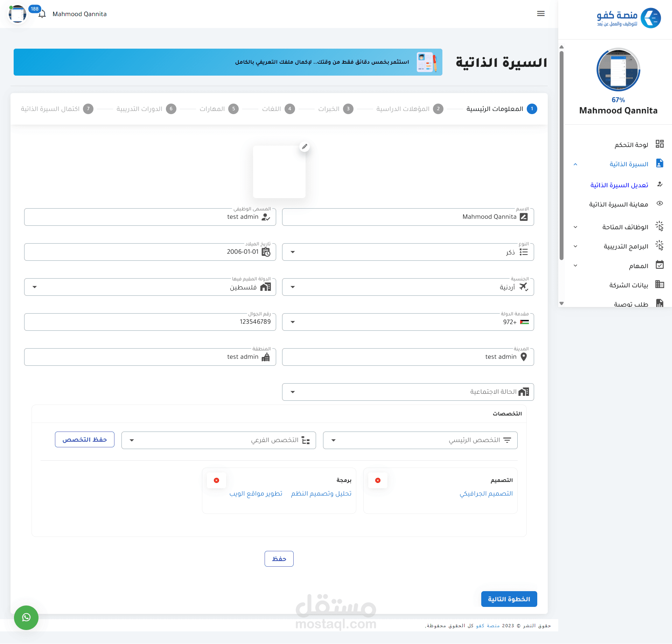Remove the برمجة specialization with red X
Screen dimensions: 672x644
(216, 480)
